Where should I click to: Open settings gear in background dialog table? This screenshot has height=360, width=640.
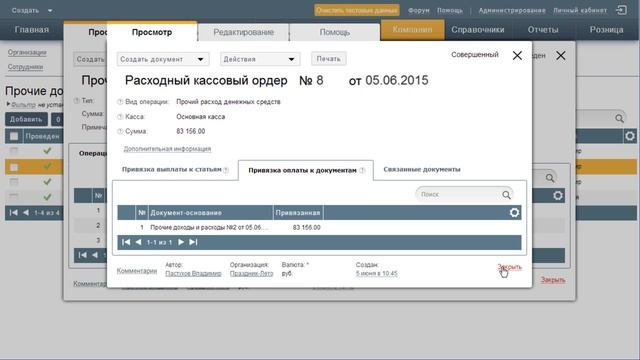click(558, 196)
